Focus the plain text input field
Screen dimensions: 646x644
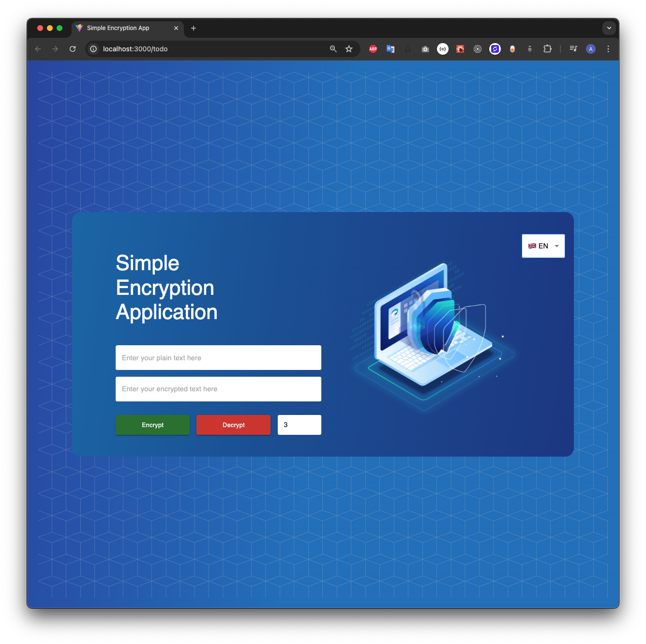[x=218, y=358]
